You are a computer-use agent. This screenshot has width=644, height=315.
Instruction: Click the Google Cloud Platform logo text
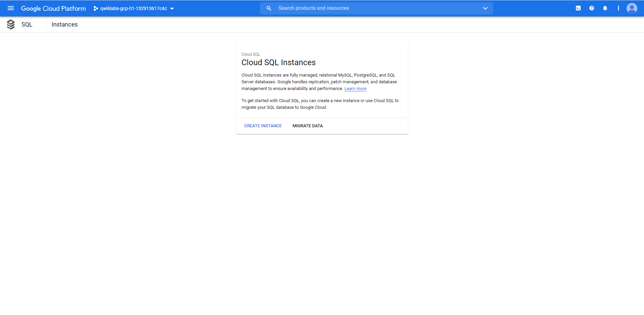53,8
